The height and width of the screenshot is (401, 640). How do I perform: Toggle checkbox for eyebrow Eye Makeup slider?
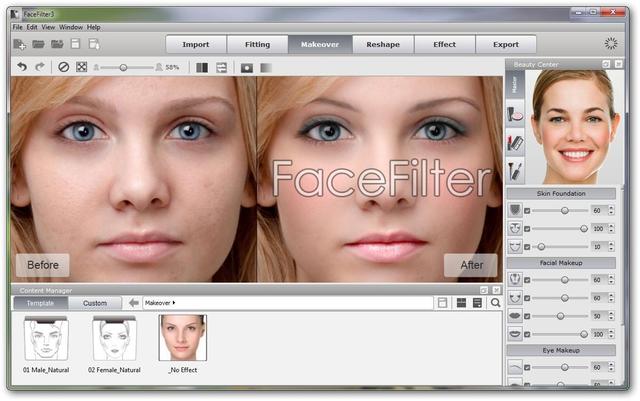527,368
